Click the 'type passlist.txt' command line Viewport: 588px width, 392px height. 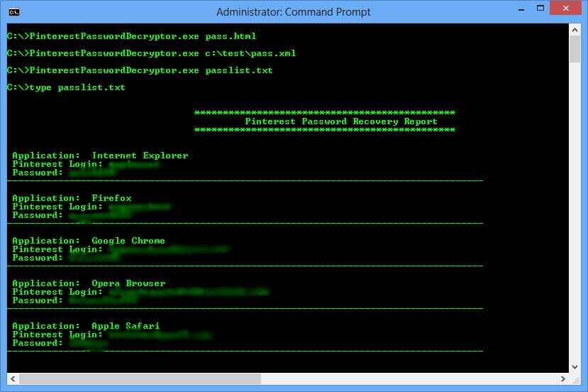(66, 88)
